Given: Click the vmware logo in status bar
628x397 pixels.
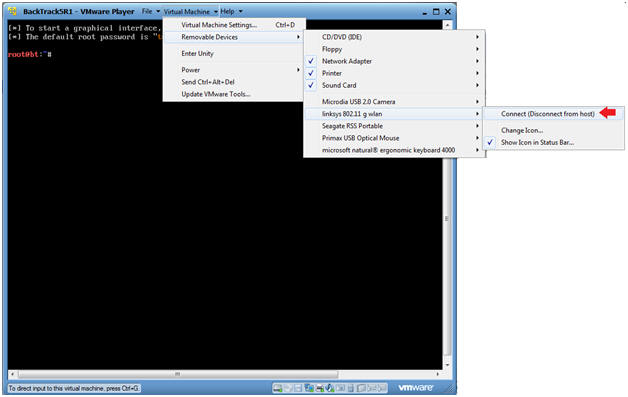Looking at the screenshot, I should 415,387.
